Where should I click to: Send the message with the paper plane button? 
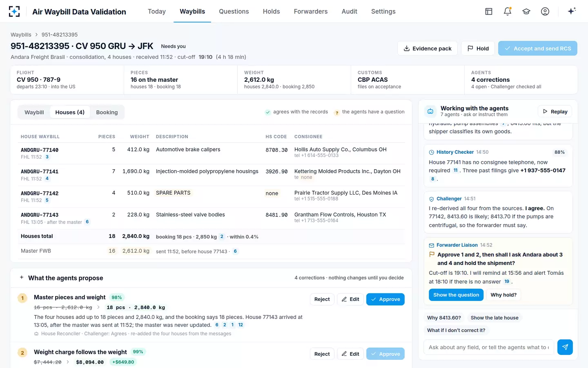(x=565, y=347)
